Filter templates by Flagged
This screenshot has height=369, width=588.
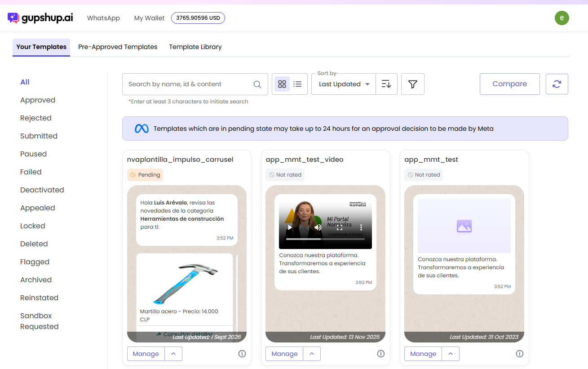(x=35, y=262)
